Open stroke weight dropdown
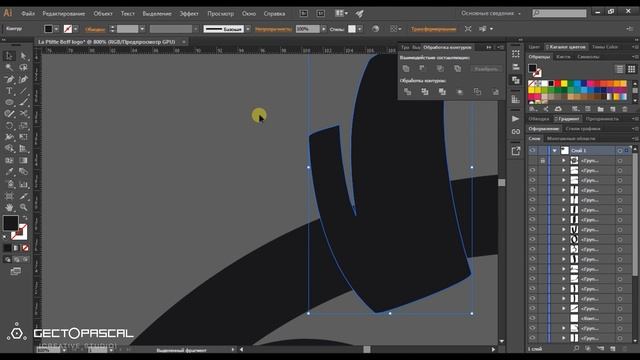This screenshot has width=640, height=360. coord(142,29)
